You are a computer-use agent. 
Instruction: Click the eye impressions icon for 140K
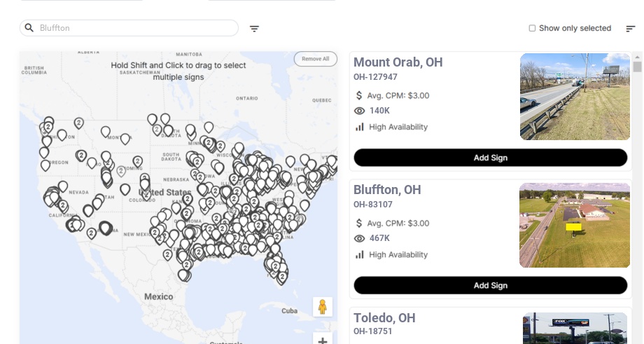[x=359, y=111]
